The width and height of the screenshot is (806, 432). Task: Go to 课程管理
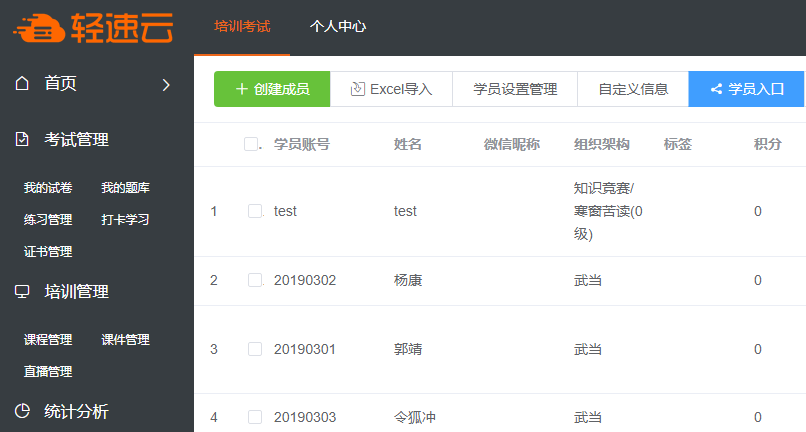click(x=48, y=339)
